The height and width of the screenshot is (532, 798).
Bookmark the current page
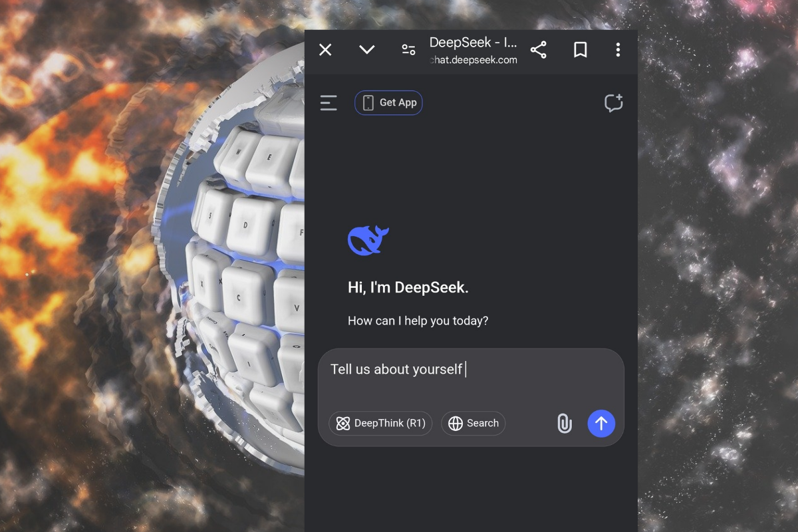click(x=581, y=50)
